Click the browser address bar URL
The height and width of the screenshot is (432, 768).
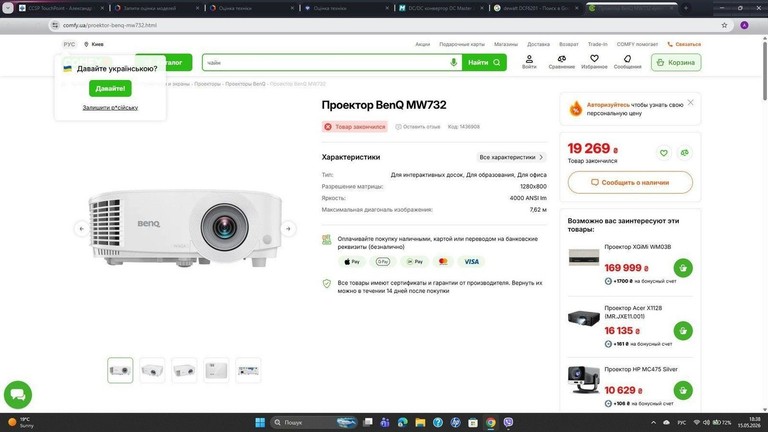[x=110, y=25]
